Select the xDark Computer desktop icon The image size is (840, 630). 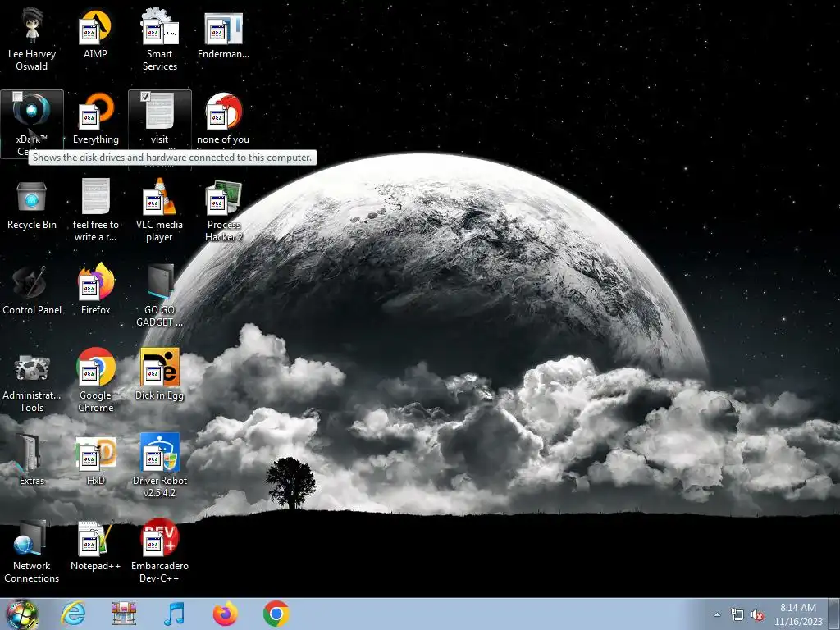tap(32, 124)
